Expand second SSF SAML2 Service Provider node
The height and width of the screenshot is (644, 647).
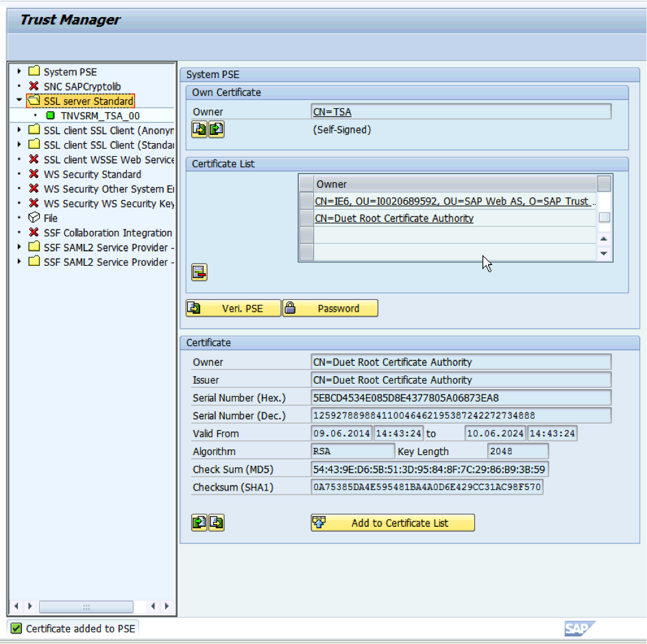pos(19,262)
